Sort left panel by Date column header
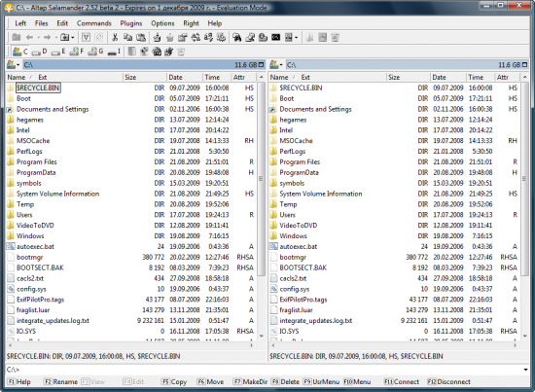 185,77
